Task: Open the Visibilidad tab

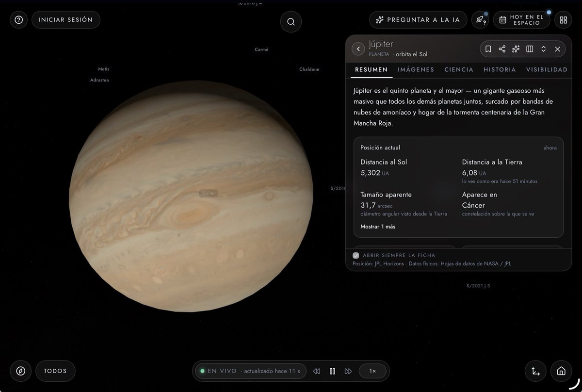Action: (547, 69)
